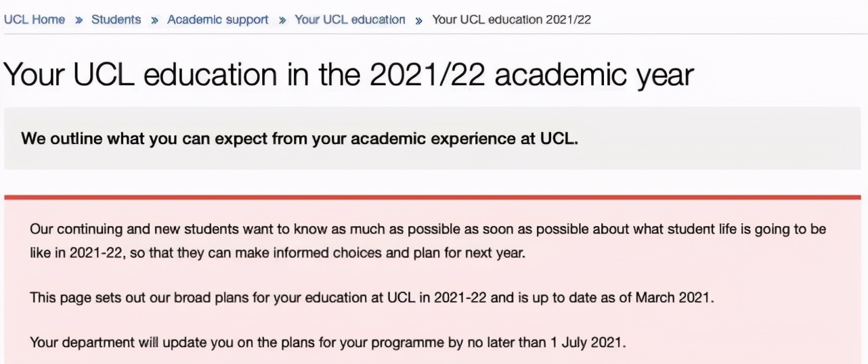The height and width of the screenshot is (364, 868).
Task: Click the red top border of the notice box
Action: click(433, 198)
